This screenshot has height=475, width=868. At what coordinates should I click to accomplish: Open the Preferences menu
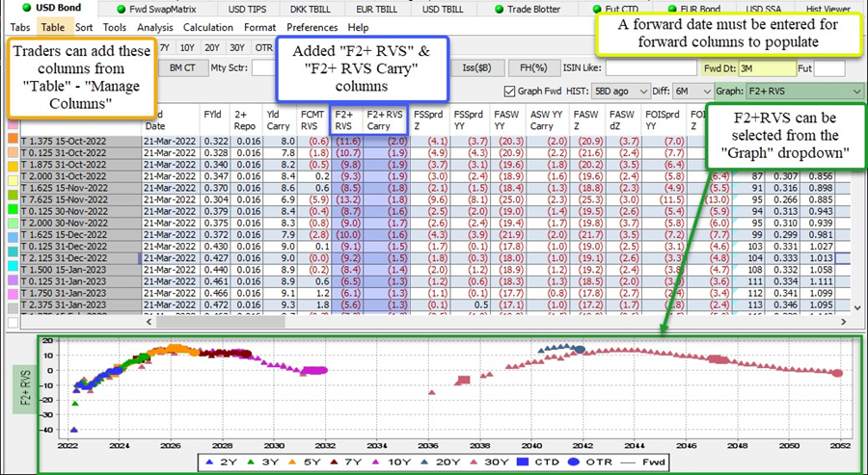pos(312,27)
